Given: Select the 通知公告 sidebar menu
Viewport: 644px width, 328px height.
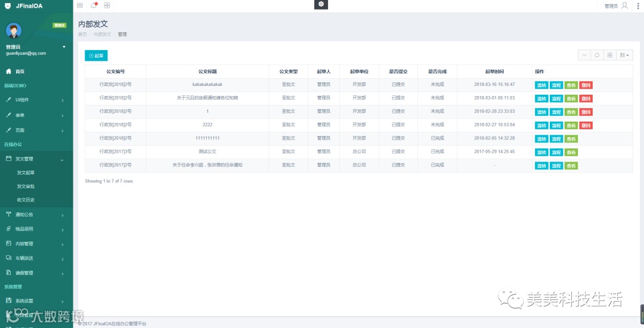Looking at the screenshot, I should (x=24, y=214).
